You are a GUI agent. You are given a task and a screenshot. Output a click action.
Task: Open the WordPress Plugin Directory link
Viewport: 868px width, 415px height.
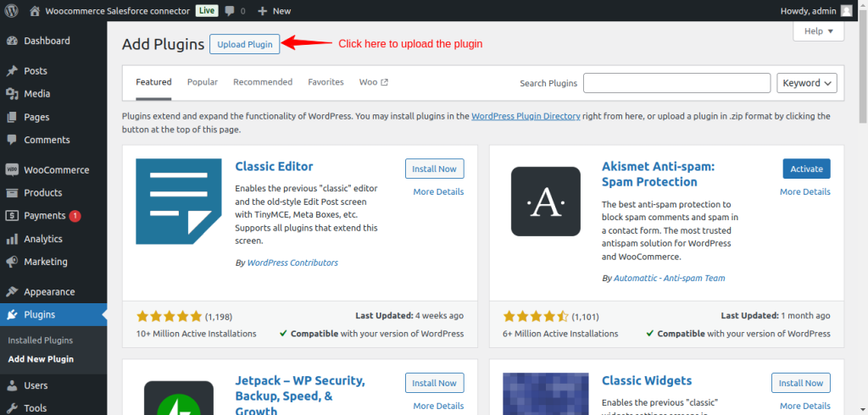(x=526, y=116)
